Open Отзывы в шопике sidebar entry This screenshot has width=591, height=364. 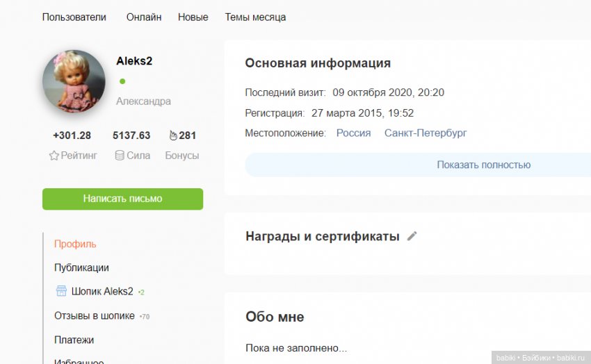click(x=95, y=315)
